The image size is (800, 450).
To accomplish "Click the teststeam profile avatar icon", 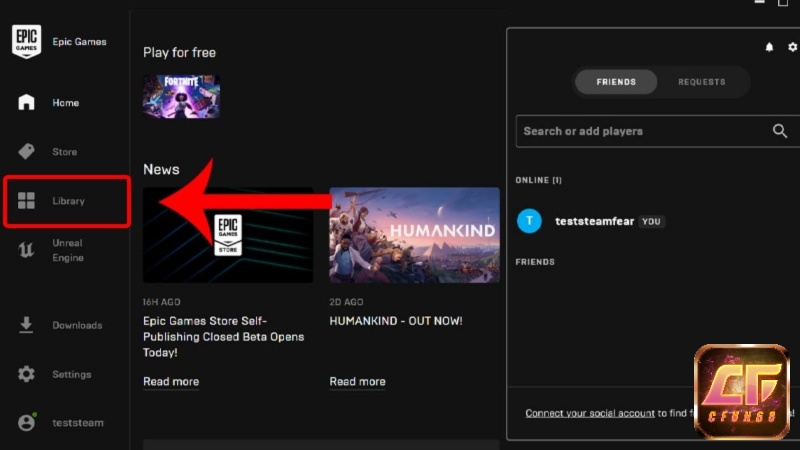I will tap(27, 422).
